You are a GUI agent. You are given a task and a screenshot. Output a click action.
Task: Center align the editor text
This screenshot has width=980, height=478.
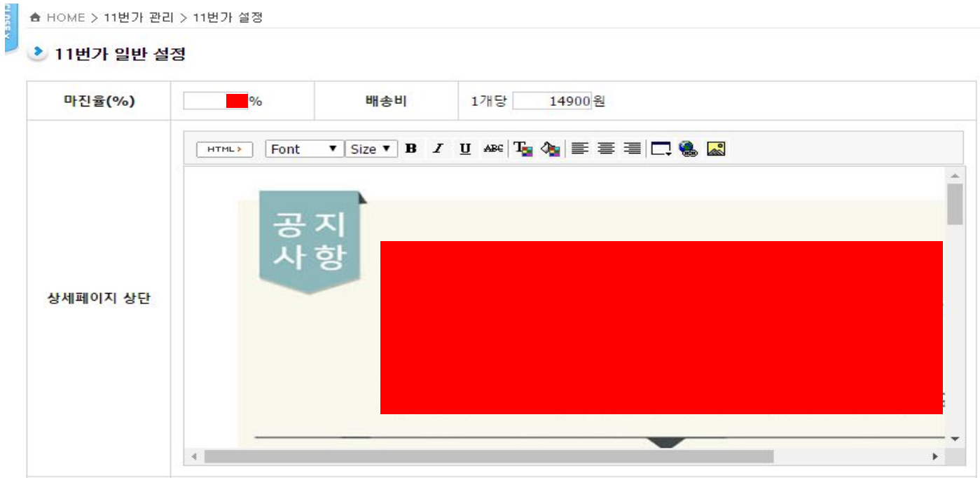pos(606,149)
